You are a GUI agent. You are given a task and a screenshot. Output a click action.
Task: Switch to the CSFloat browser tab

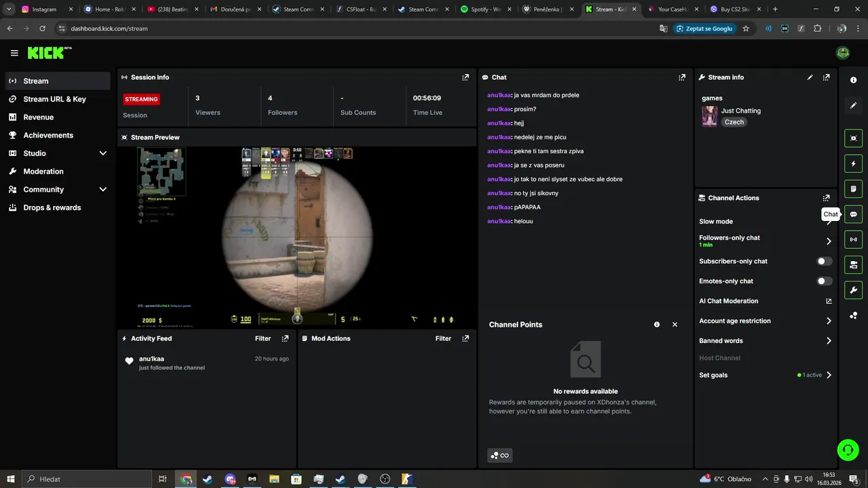point(361,9)
